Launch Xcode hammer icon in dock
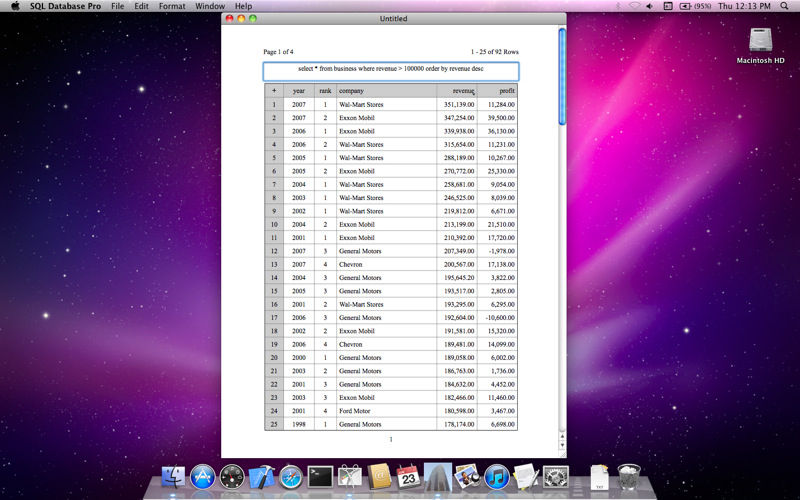This screenshot has width=800, height=500. tap(261, 478)
